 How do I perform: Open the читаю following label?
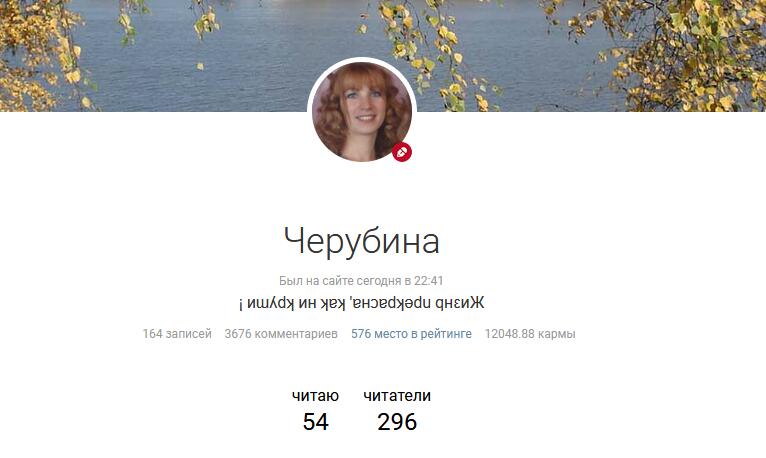pyautogui.click(x=315, y=396)
